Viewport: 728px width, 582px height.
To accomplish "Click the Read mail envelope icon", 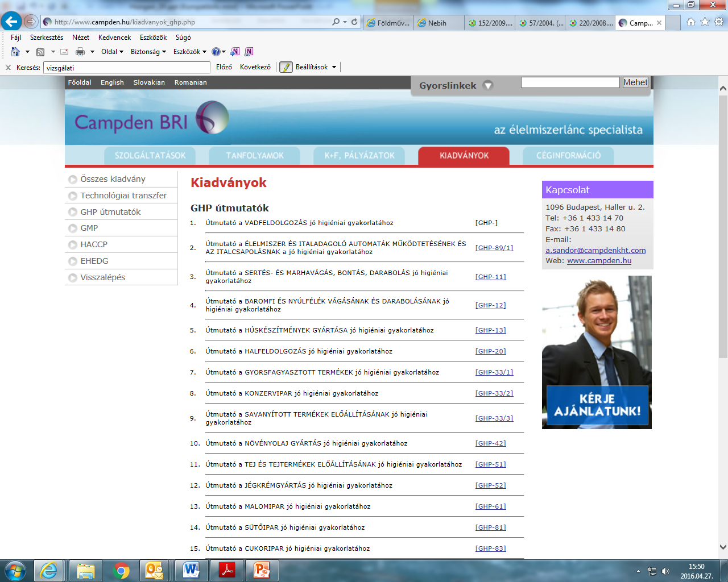I will (x=64, y=52).
